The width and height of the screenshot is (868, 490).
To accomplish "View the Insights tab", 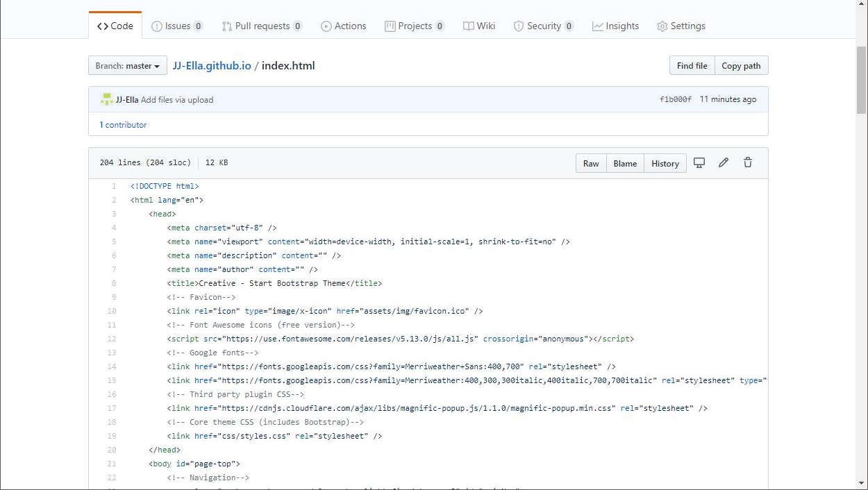I will (x=615, y=26).
